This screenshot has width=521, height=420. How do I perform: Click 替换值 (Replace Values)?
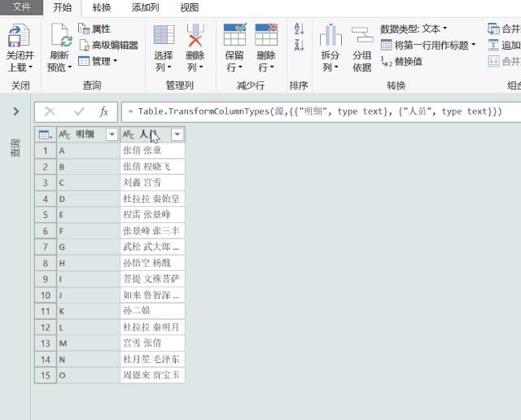[401, 62]
